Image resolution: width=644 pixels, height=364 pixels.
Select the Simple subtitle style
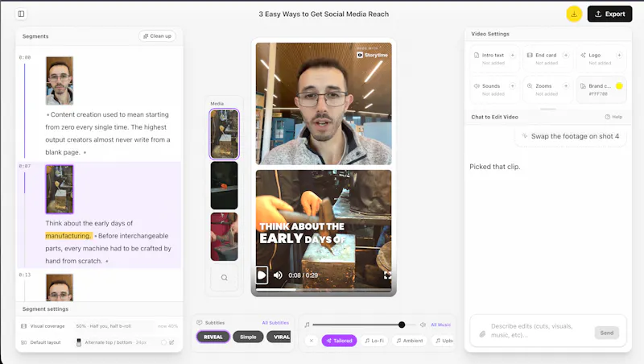(248, 337)
